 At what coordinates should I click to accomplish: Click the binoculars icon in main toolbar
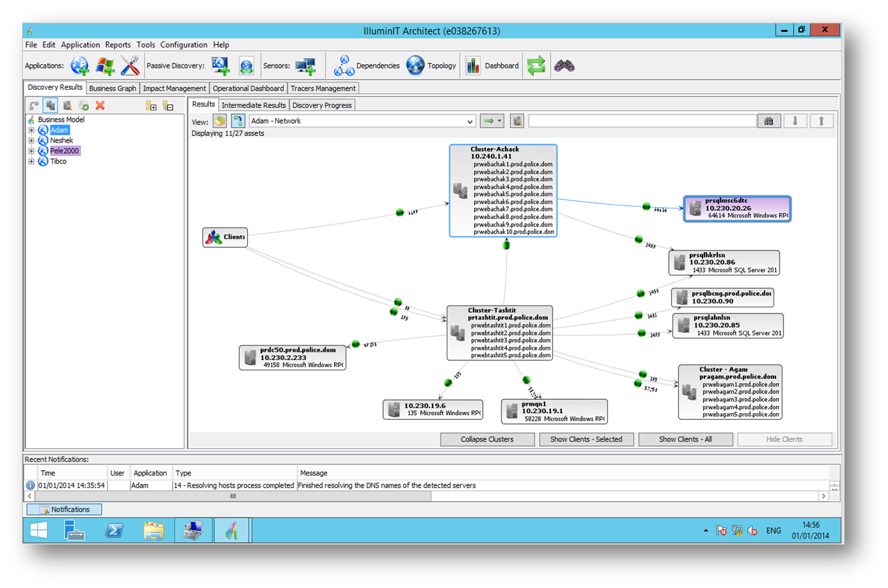pyautogui.click(x=564, y=66)
